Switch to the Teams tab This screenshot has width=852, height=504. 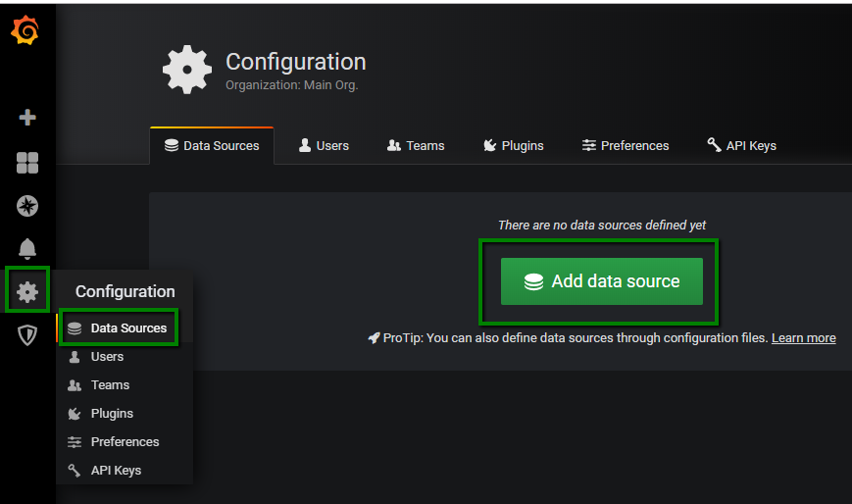click(416, 145)
